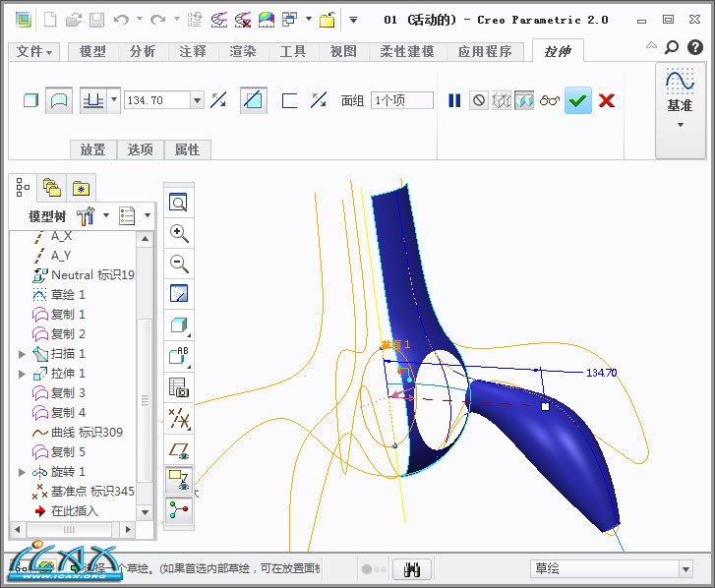Image resolution: width=715 pixels, height=588 pixels.
Task: Select Extrude as surface option
Action: pos(59,100)
